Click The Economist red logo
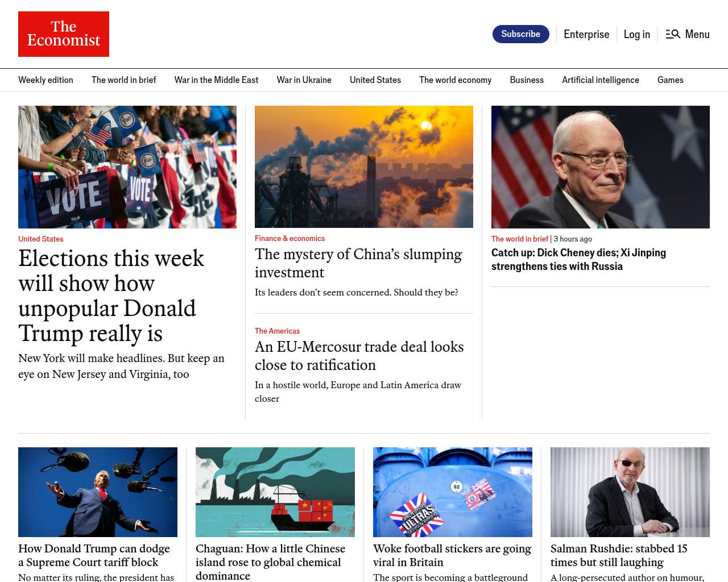This screenshot has width=728, height=582. pos(64,34)
